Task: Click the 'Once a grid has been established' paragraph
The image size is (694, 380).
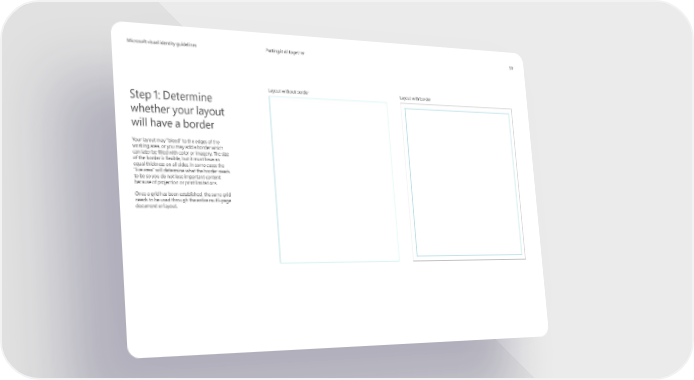Action: [183, 200]
